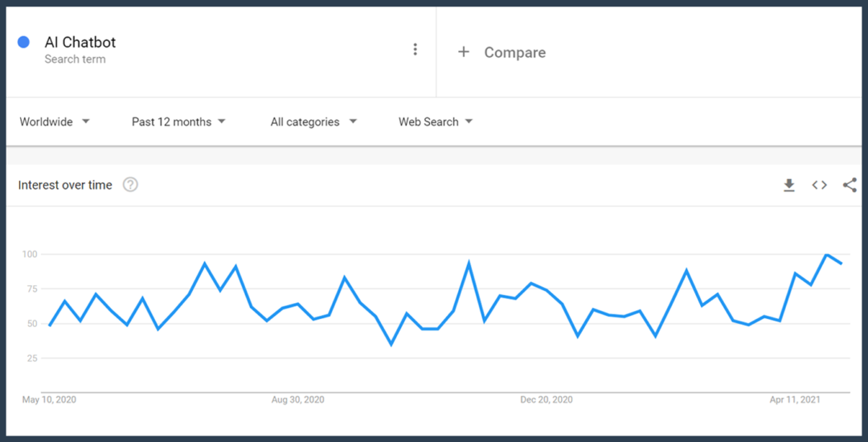Viewport: 868px width, 442px height.
Task: Click the plus icon beside Compare
Action: (x=463, y=52)
